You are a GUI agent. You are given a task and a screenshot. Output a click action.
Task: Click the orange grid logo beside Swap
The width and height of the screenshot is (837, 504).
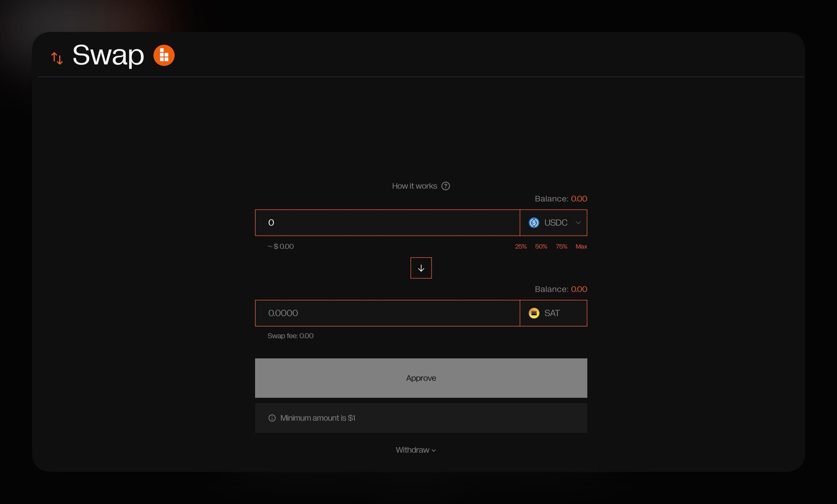click(x=164, y=55)
